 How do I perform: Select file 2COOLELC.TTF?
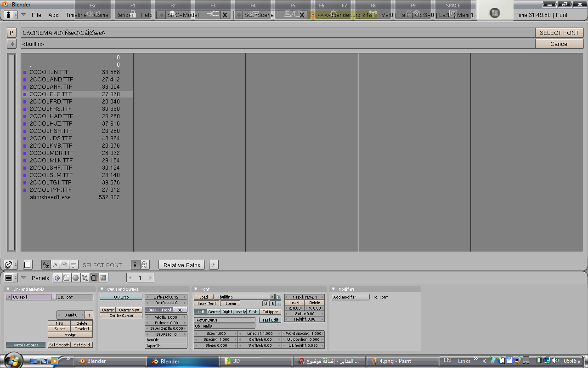pos(77,94)
